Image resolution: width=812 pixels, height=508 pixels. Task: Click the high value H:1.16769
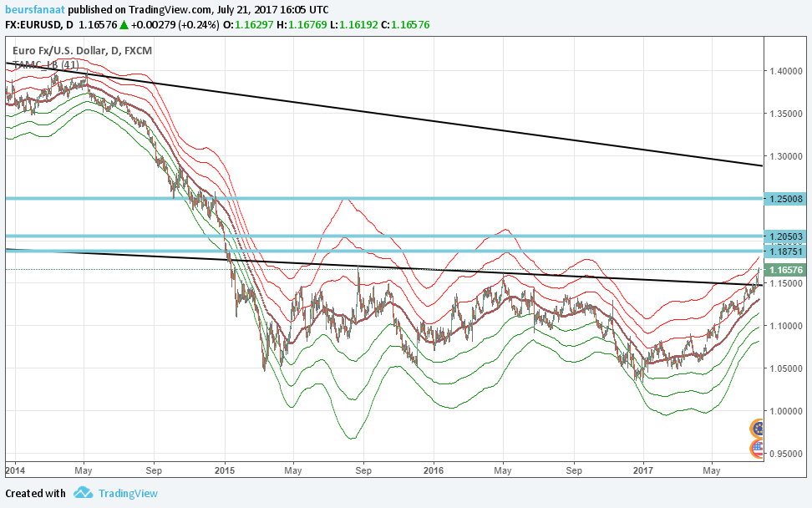click(x=302, y=25)
